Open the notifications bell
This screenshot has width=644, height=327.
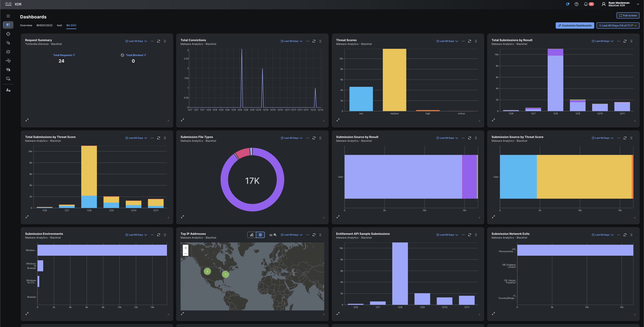point(585,4)
